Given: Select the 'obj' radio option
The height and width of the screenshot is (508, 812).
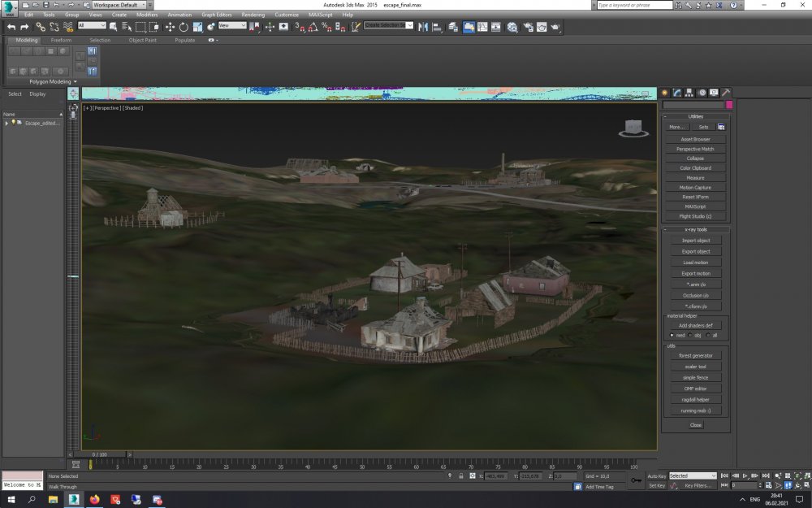Looking at the screenshot, I should coord(692,335).
